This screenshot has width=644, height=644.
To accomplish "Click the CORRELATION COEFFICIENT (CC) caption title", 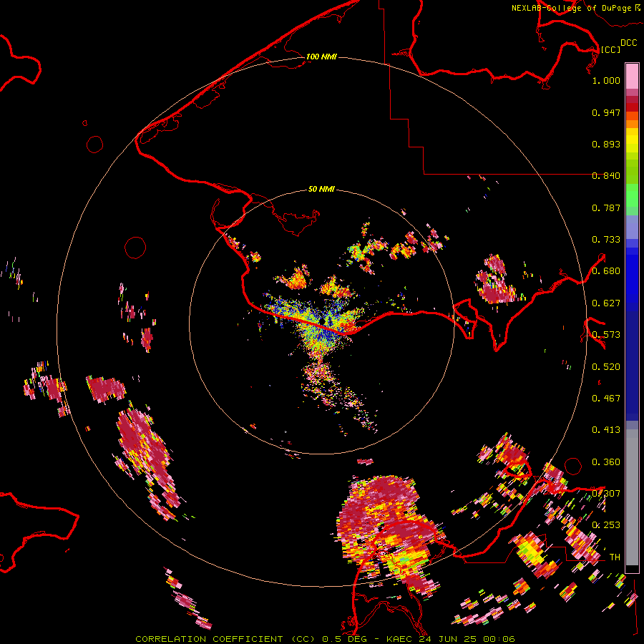I will click(225, 639).
